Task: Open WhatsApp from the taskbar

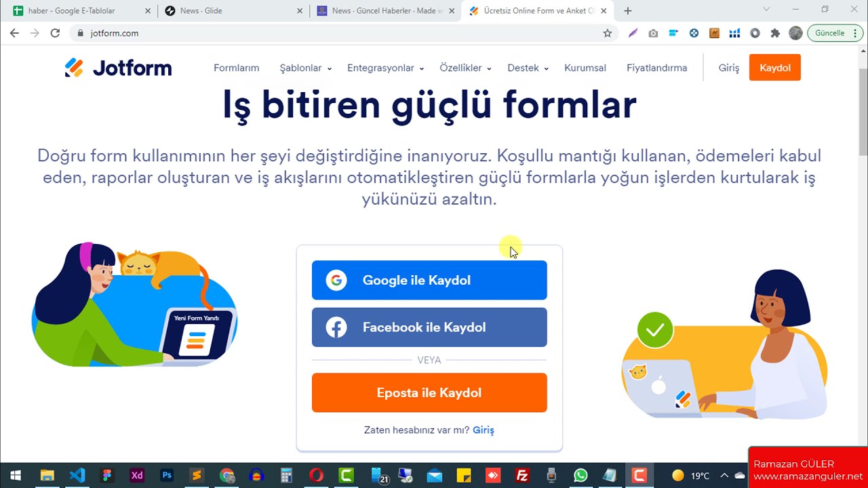Action: click(x=580, y=475)
